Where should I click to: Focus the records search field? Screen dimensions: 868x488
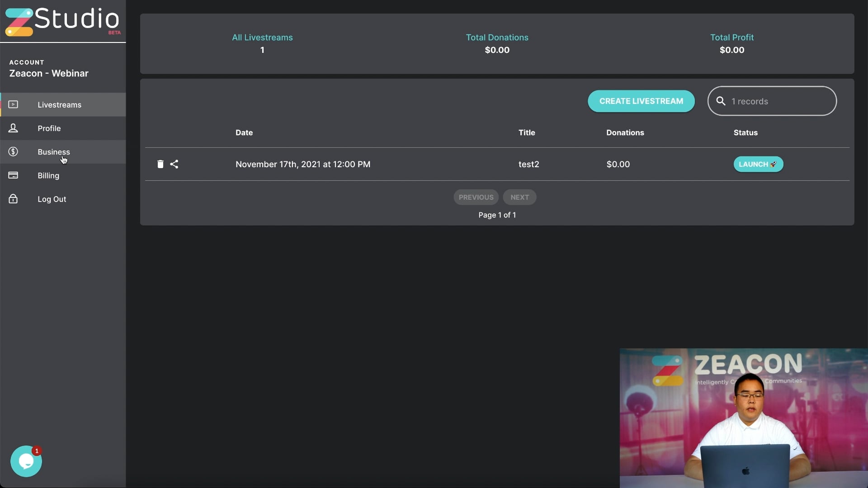point(772,101)
